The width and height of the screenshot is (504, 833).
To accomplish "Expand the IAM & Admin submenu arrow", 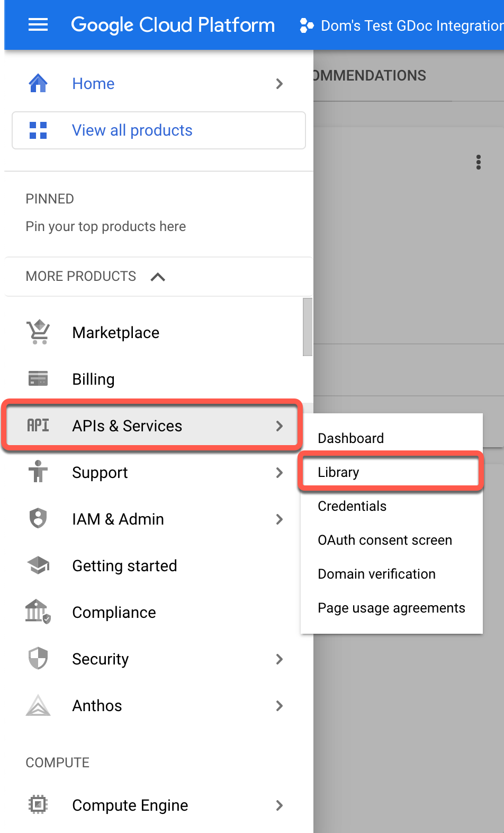I will click(280, 519).
